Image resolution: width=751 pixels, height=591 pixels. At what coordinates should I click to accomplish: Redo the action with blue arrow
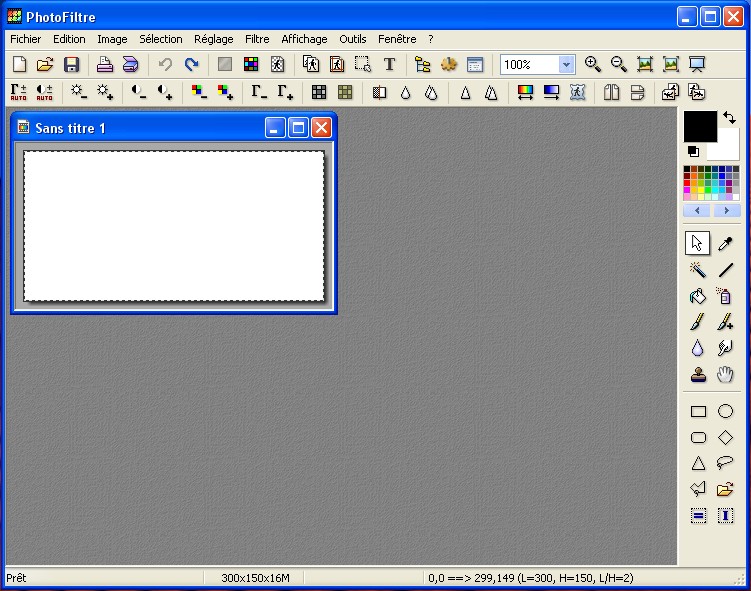pyautogui.click(x=192, y=64)
